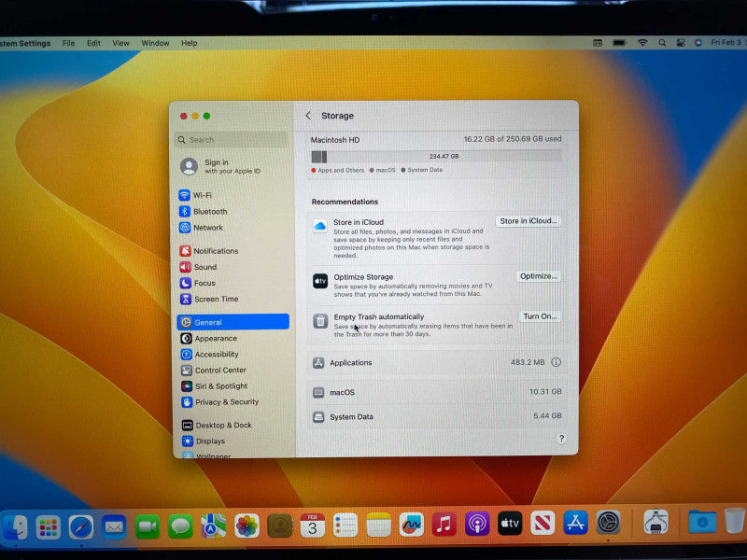This screenshot has height=560, width=747.
Task: Open the storage help question mark
Action: (561, 439)
